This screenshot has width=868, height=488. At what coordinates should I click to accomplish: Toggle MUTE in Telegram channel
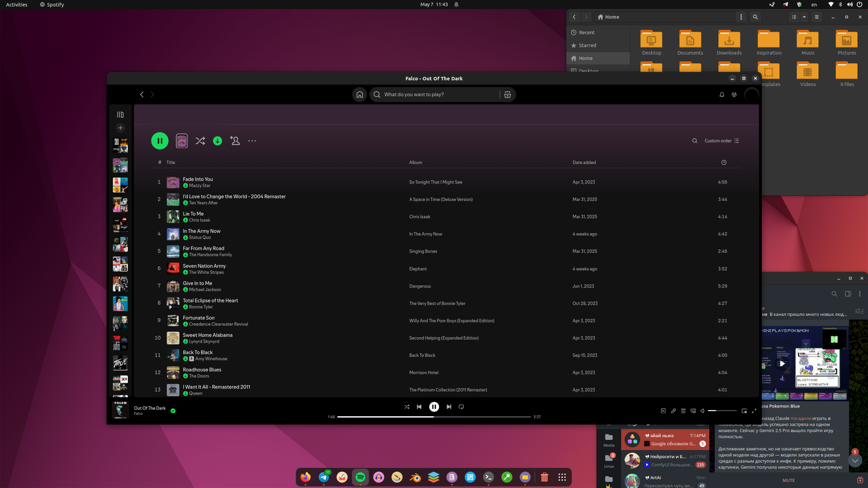(x=788, y=480)
